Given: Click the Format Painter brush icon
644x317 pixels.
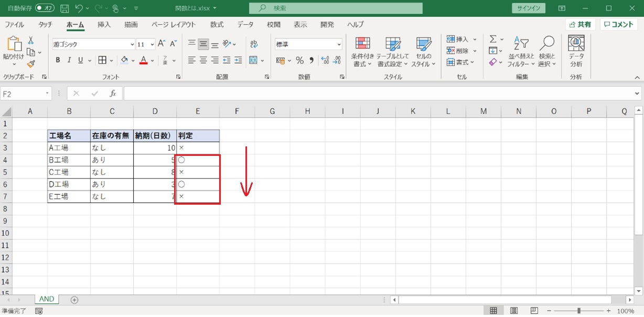Looking at the screenshot, I should coord(31,64).
